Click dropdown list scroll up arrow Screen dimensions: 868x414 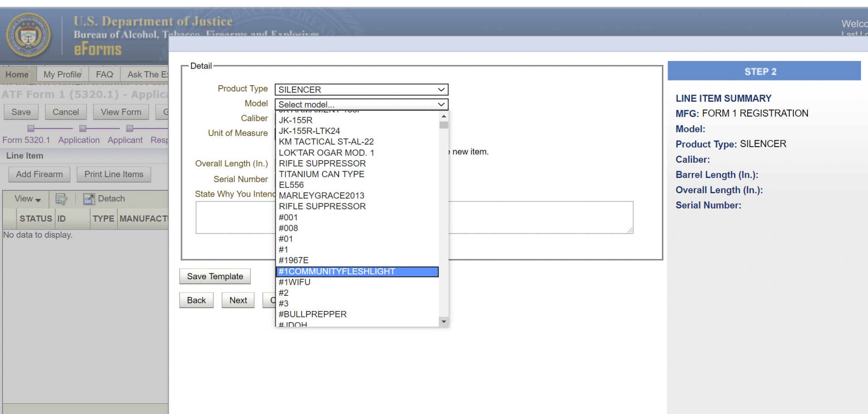[444, 116]
